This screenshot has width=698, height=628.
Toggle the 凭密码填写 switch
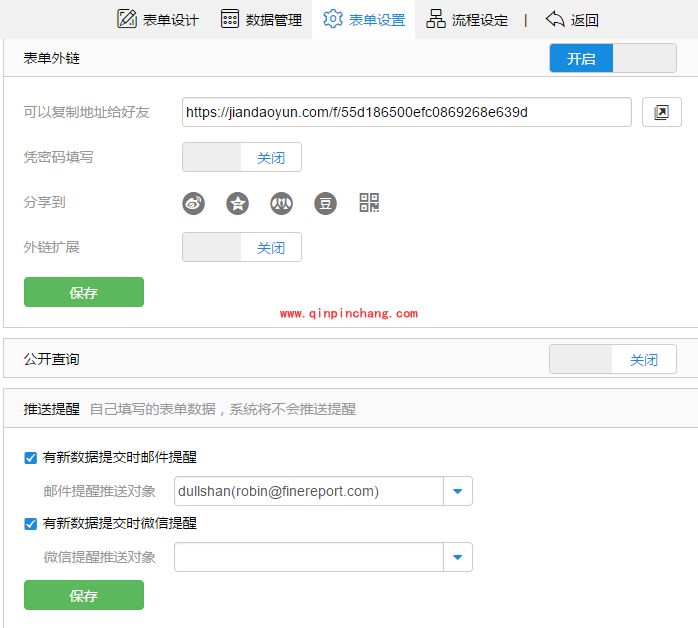(x=242, y=157)
